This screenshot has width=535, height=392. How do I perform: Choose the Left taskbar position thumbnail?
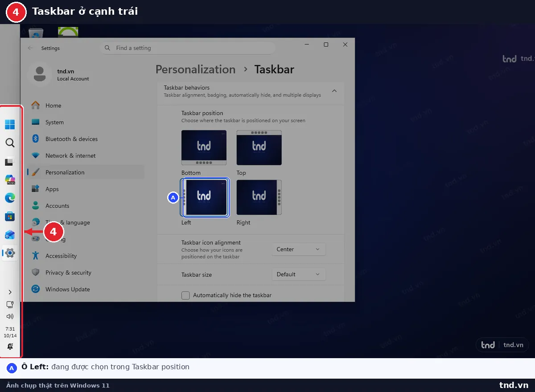[x=205, y=198]
